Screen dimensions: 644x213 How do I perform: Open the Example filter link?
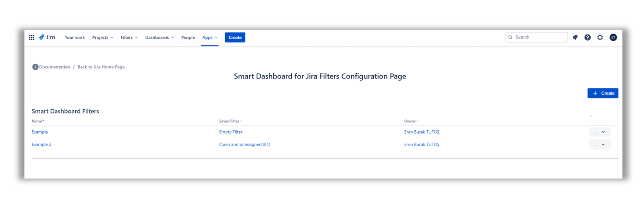40,132
